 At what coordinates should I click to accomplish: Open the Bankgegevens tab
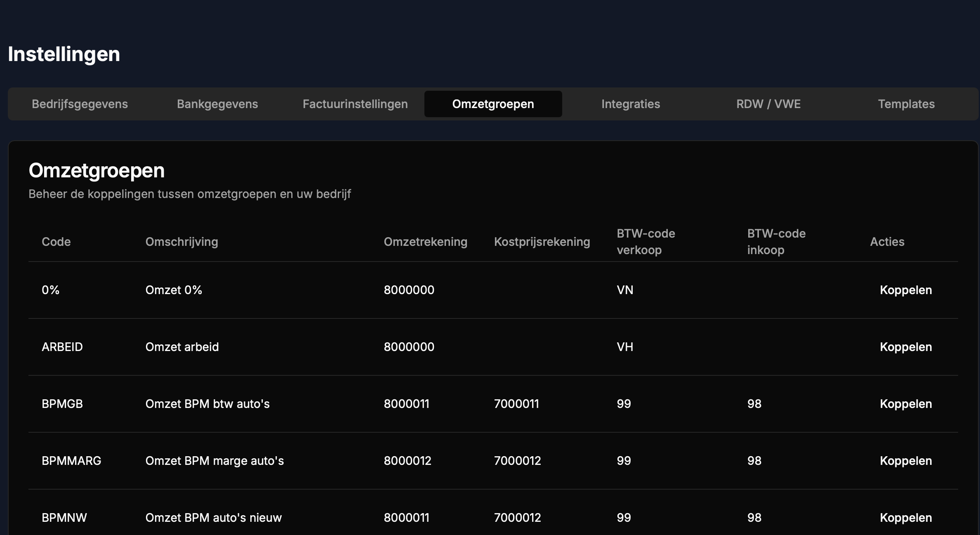[x=217, y=104]
